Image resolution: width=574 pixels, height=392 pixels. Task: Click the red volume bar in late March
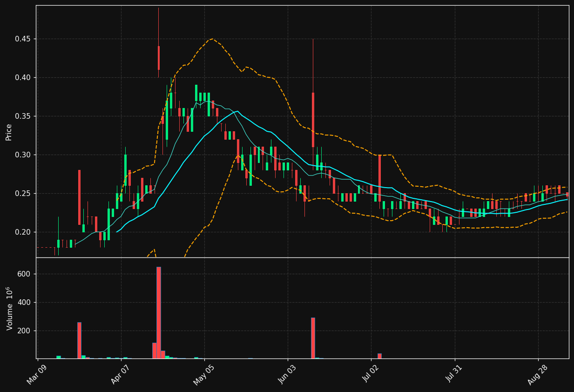point(79,340)
